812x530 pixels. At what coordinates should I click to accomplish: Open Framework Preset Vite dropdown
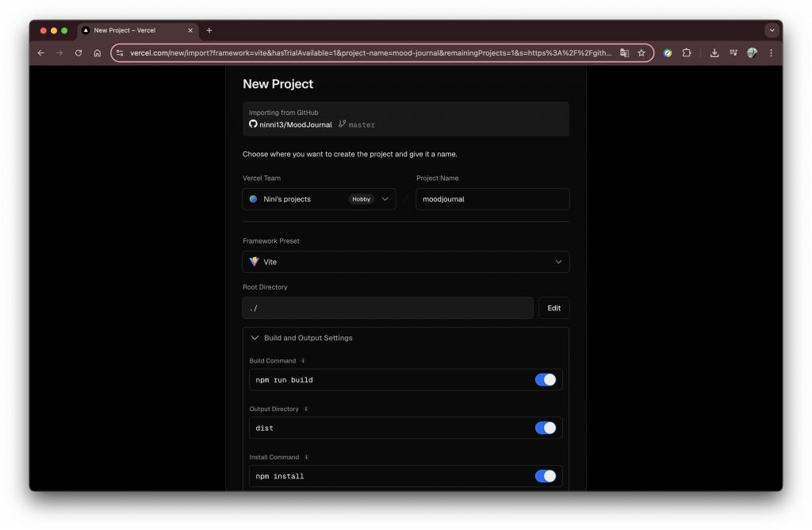coord(405,262)
